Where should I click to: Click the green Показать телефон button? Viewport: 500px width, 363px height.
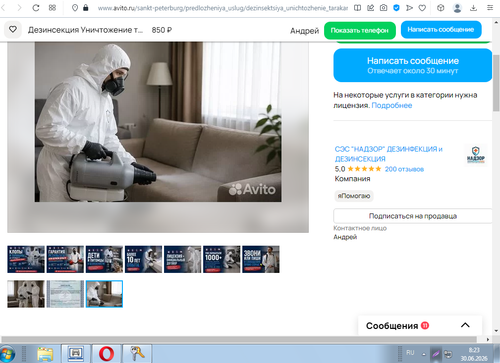coord(360,30)
